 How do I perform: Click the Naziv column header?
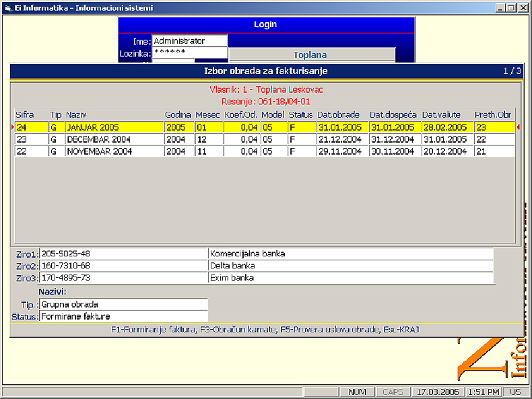(x=76, y=115)
